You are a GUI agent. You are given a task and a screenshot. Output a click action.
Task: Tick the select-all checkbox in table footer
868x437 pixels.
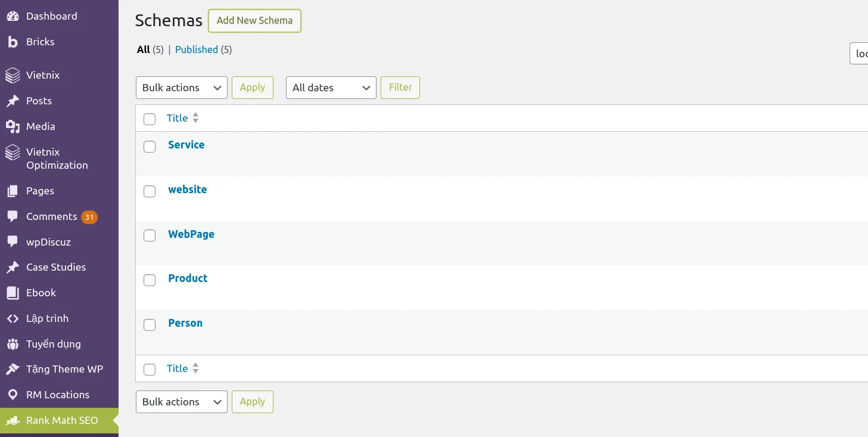click(x=150, y=370)
